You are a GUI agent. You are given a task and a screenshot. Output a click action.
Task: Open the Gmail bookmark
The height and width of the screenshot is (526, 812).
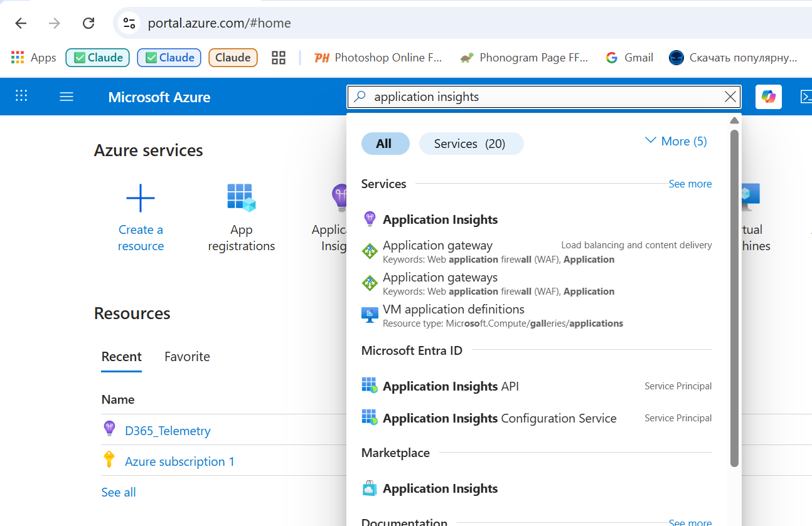[629, 58]
